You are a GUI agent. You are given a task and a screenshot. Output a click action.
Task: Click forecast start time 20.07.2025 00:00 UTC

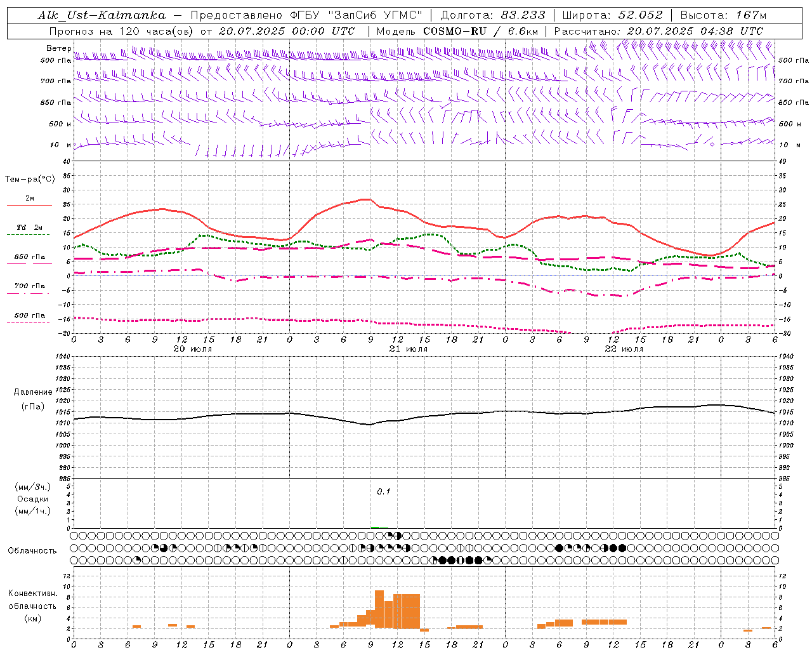coord(287,31)
